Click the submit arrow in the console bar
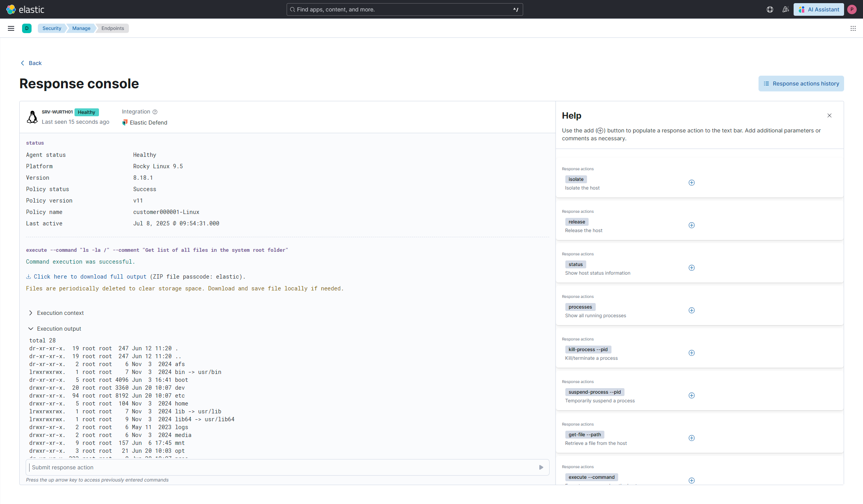The width and height of the screenshot is (863, 504). 541,467
